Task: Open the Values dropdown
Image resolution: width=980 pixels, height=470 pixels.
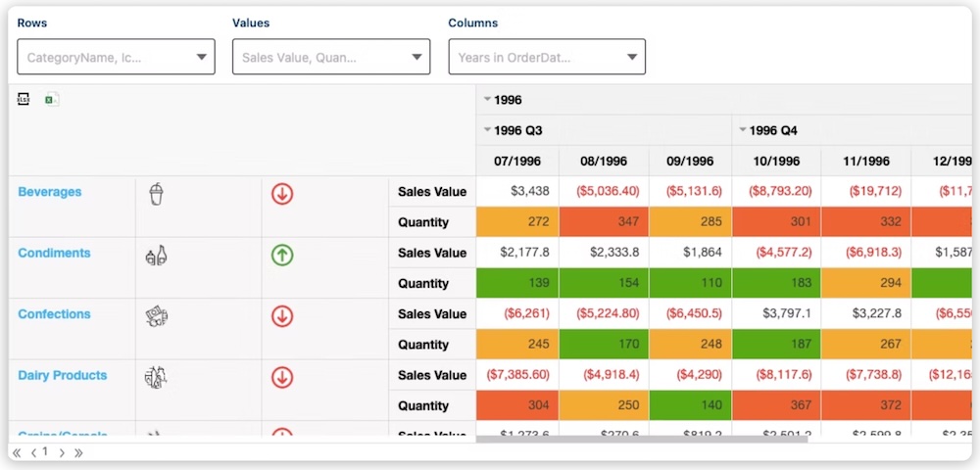Action: tap(331, 57)
